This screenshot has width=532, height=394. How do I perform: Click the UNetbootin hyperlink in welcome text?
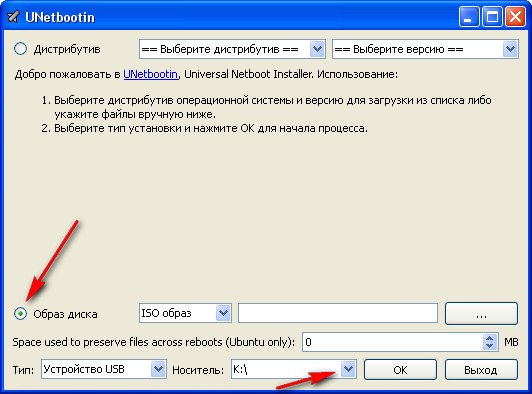tap(151, 74)
